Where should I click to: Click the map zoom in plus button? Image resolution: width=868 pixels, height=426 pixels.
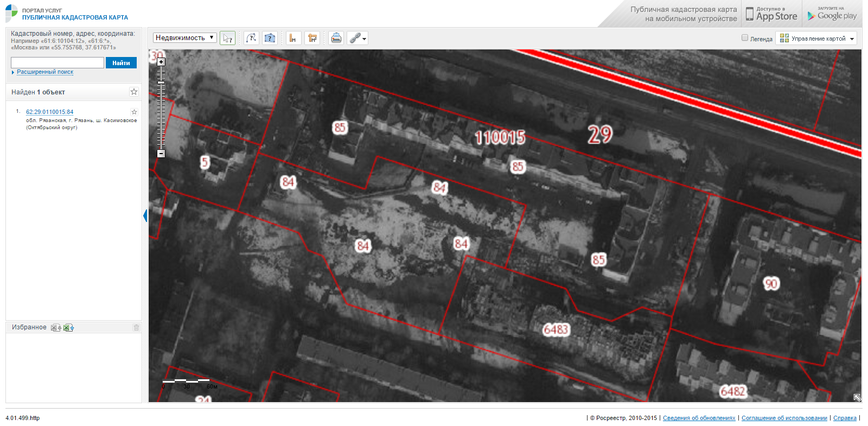pos(161,62)
